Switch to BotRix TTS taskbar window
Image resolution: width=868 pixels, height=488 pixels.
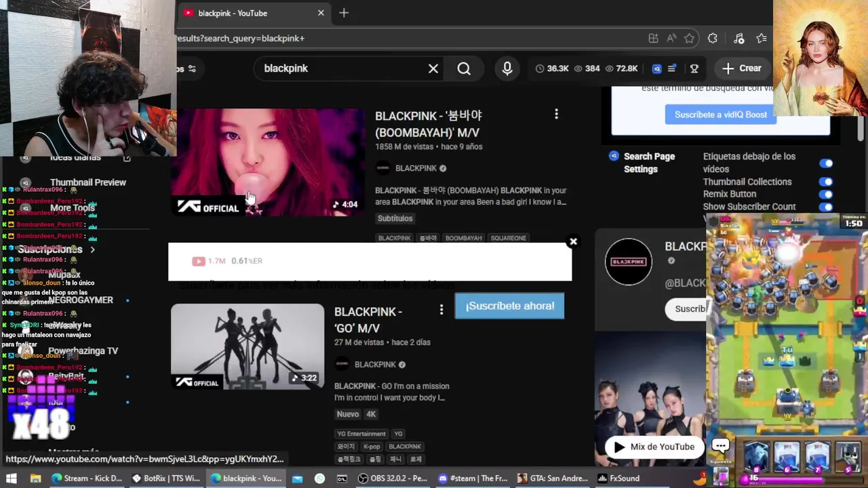[x=165, y=478]
